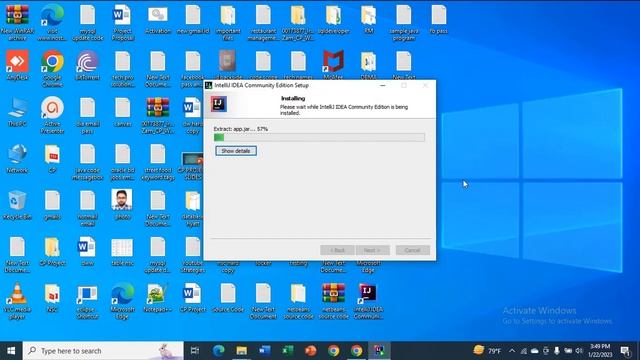Viewport: 640px width, 360px height.
Task: Expand the hidden system tray icons chevron
Action: 512,351
